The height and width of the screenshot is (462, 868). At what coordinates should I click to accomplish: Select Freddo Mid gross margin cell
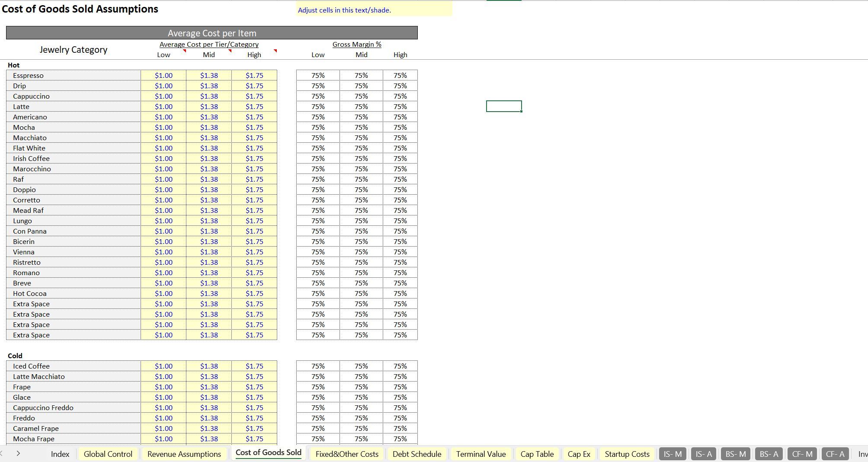361,418
